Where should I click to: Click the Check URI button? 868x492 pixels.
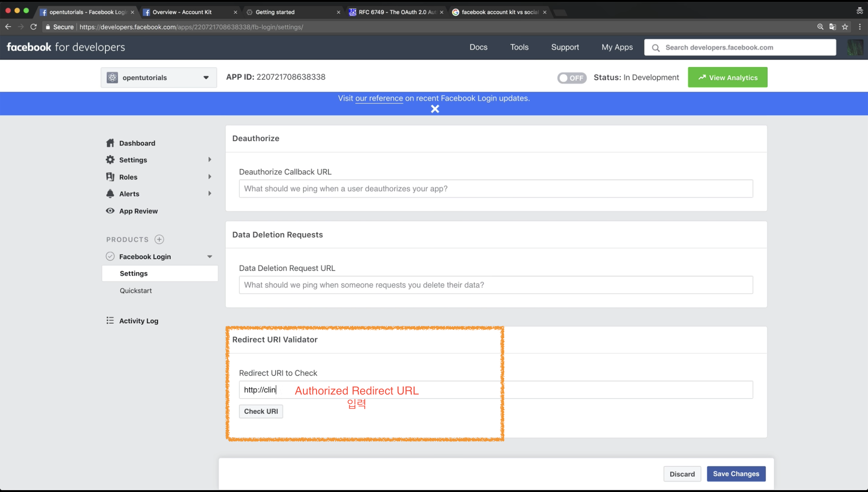click(261, 411)
